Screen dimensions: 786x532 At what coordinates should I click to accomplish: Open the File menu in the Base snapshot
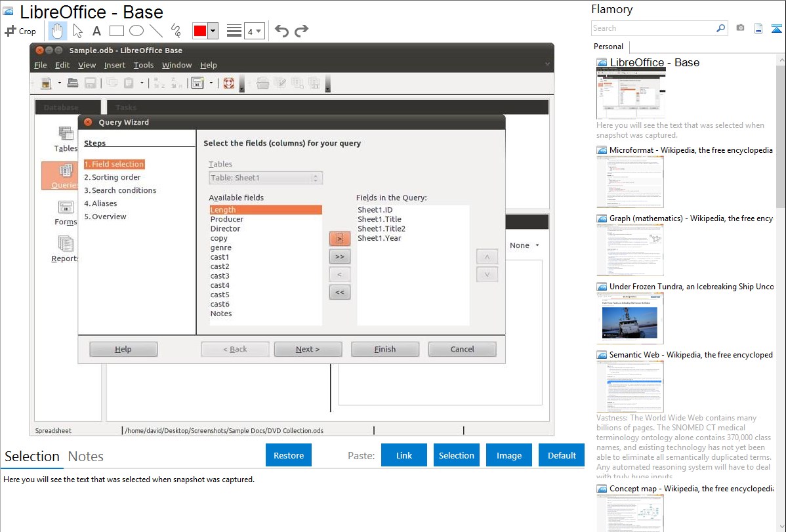click(40, 65)
